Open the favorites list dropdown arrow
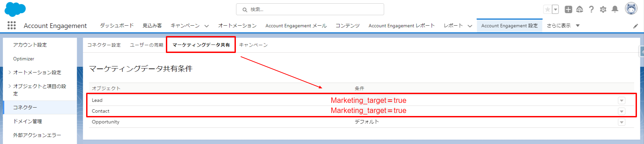This screenshot has width=644, height=144. pyautogui.click(x=556, y=9)
